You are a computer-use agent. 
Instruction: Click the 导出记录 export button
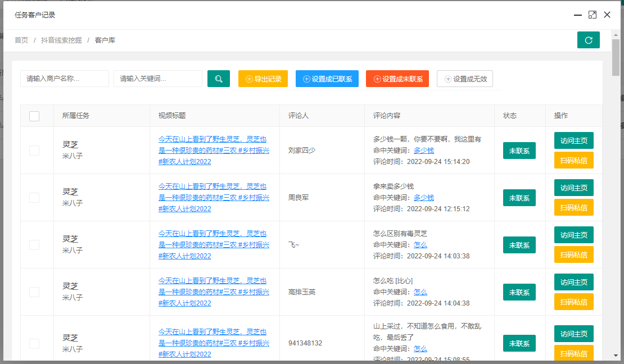pos(263,79)
